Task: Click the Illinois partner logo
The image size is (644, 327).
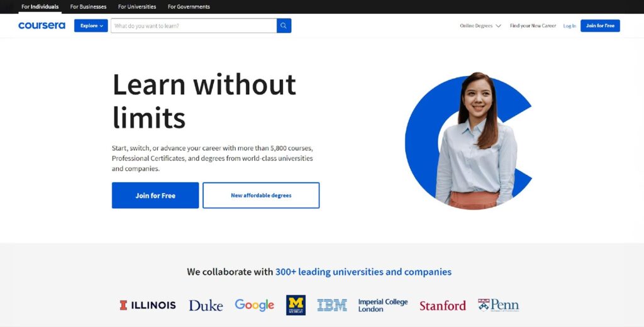Action: (x=148, y=305)
